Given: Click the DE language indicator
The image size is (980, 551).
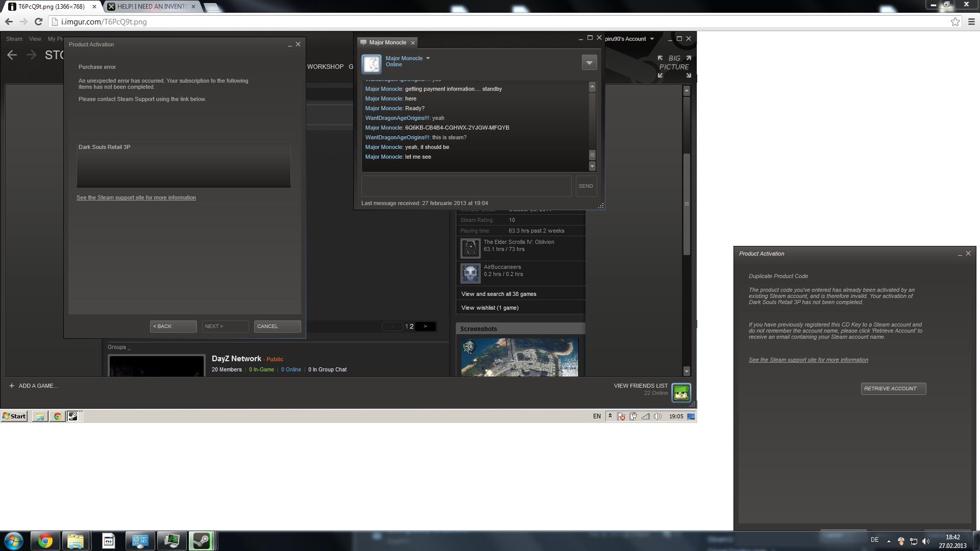Looking at the screenshot, I should tap(874, 540).
